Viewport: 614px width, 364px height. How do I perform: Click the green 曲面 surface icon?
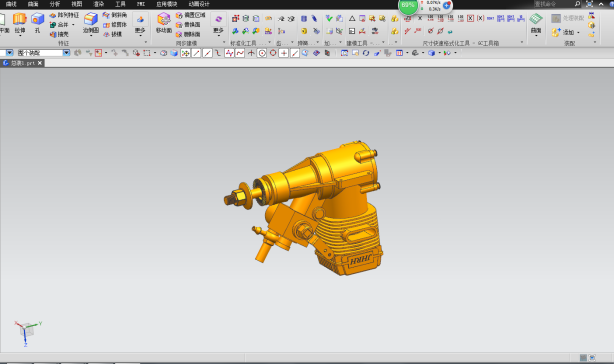pyautogui.click(x=536, y=19)
